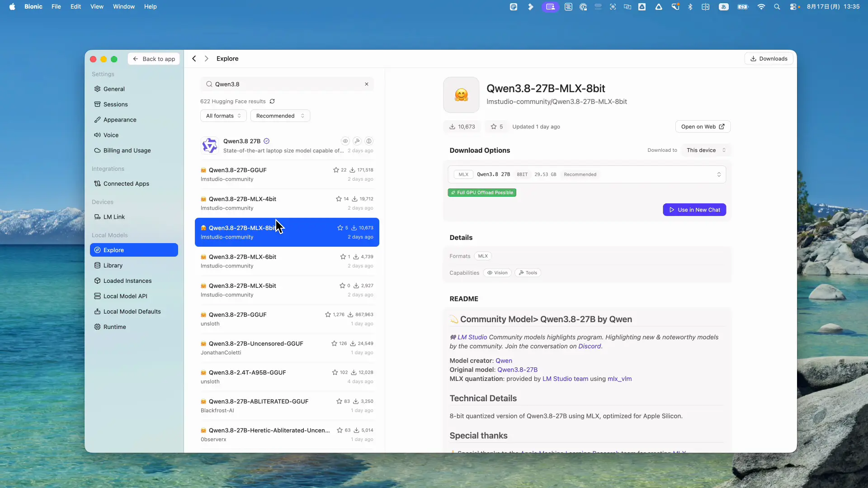Click the search magnifier icon
Image resolution: width=868 pixels, height=488 pixels.
point(209,84)
